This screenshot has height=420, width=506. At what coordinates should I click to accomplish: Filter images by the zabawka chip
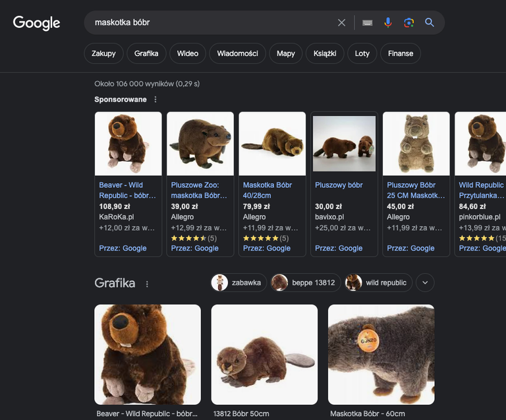pyautogui.click(x=239, y=283)
